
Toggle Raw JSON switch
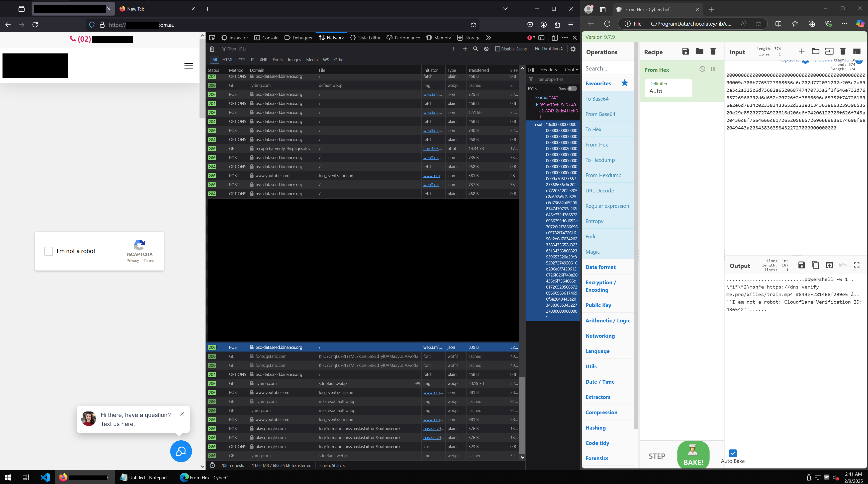[572, 89]
